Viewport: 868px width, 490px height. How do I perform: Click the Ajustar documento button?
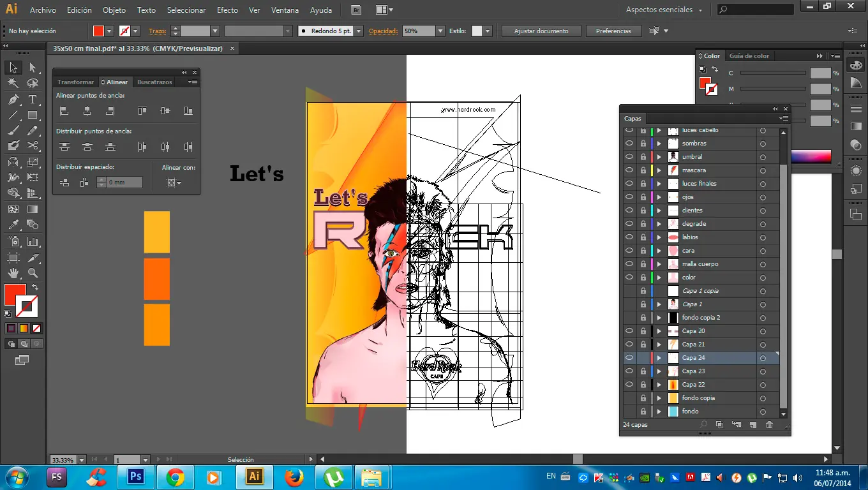(x=541, y=31)
